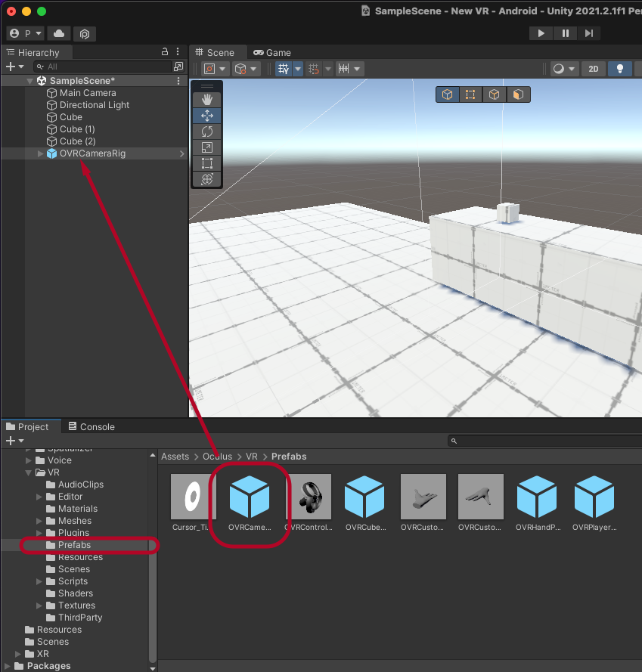This screenshot has width=642, height=672.
Task: Select the Cursor_Ti asset thumbnail
Action: point(192,497)
